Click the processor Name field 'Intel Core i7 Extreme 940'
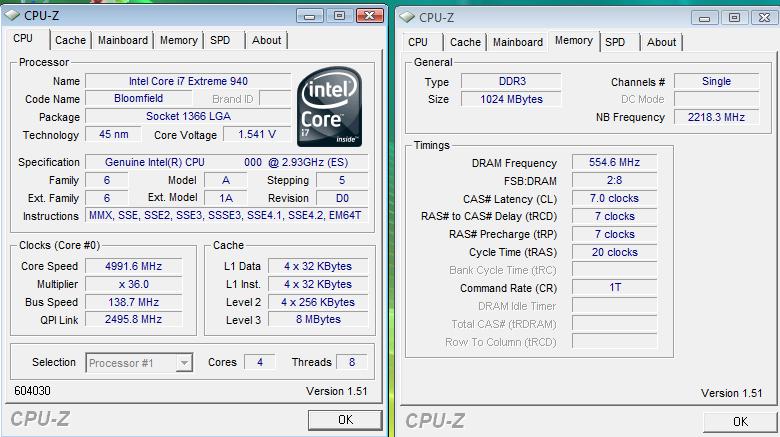780x437 pixels. click(x=188, y=81)
